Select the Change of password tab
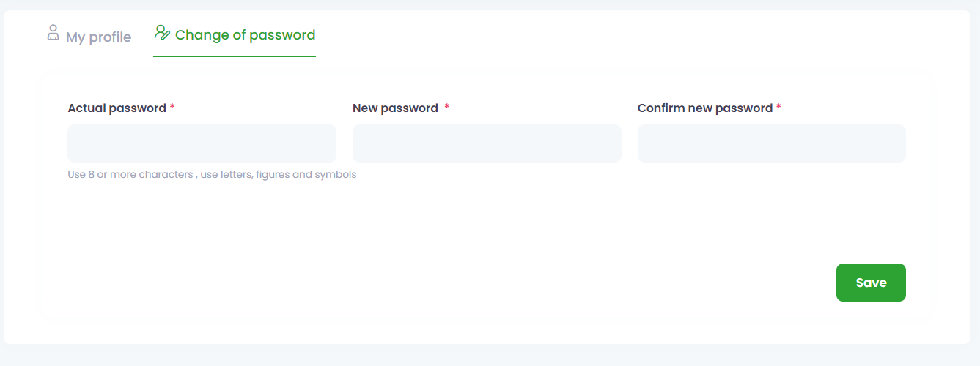 pyautogui.click(x=245, y=35)
